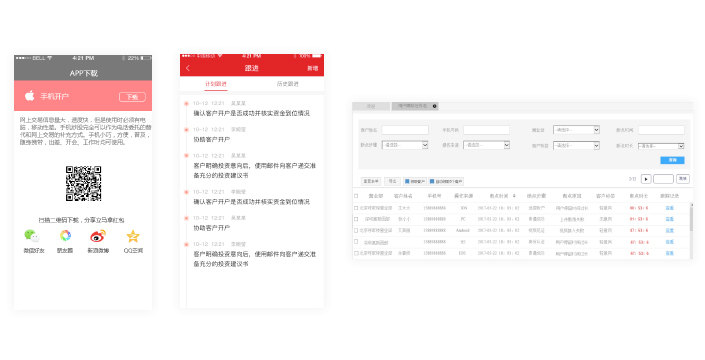Switch to the 计划跟进 tab
The width and height of the screenshot is (705, 360).
216,84
